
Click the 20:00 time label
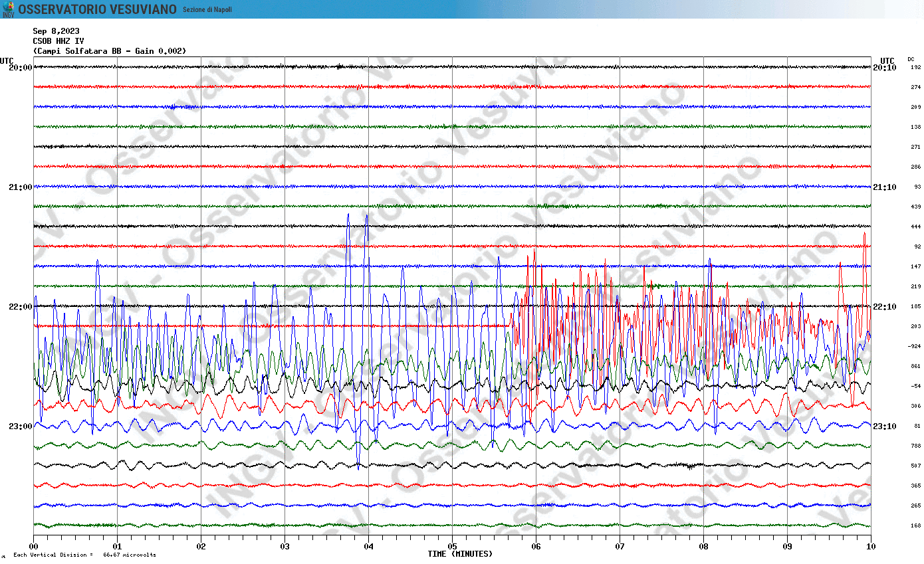point(21,67)
